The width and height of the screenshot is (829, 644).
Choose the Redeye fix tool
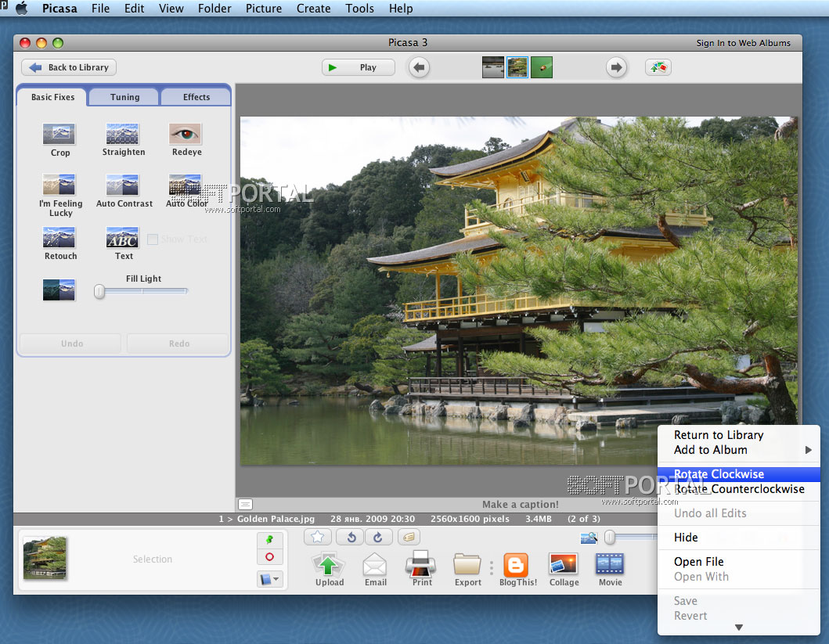(186, 135)
